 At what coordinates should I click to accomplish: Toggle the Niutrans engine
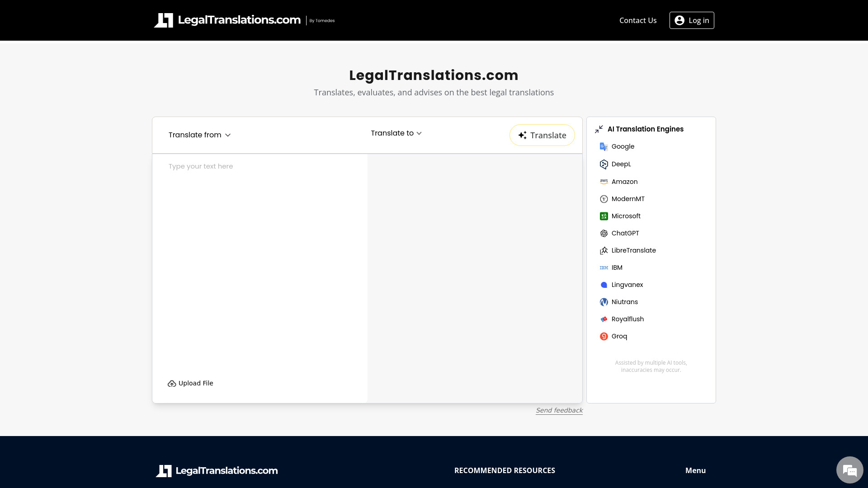tap(604, 302)
